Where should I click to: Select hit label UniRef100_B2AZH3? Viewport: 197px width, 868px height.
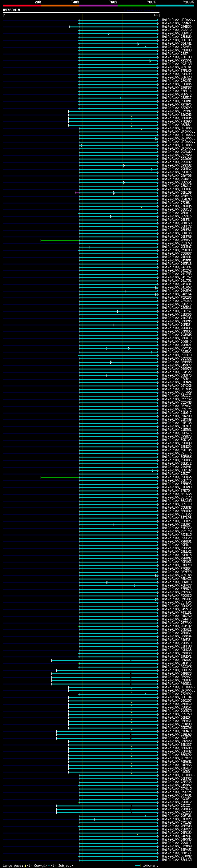click(176, 115)
